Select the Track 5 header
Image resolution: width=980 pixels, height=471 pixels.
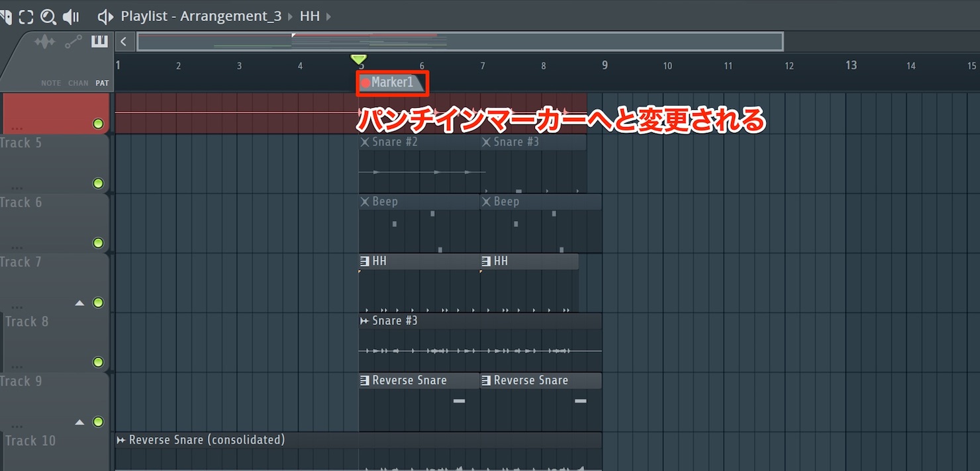tap(54, 163)
